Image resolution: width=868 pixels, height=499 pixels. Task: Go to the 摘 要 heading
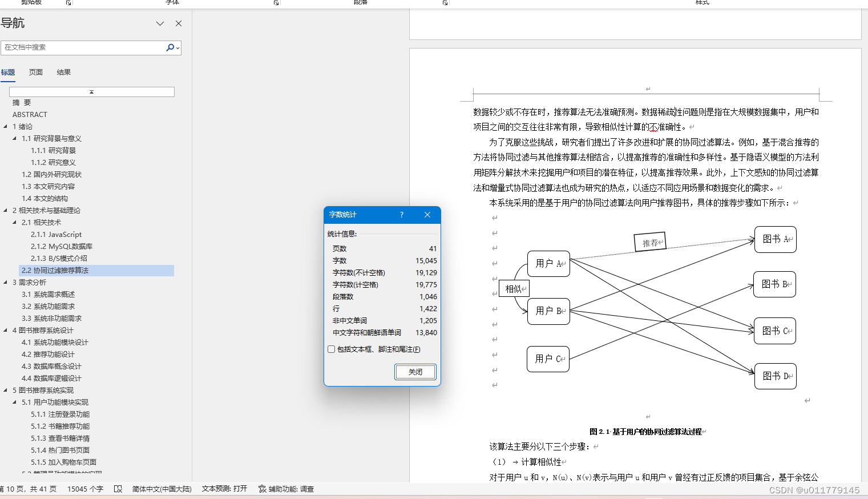(x=22, y=103)
